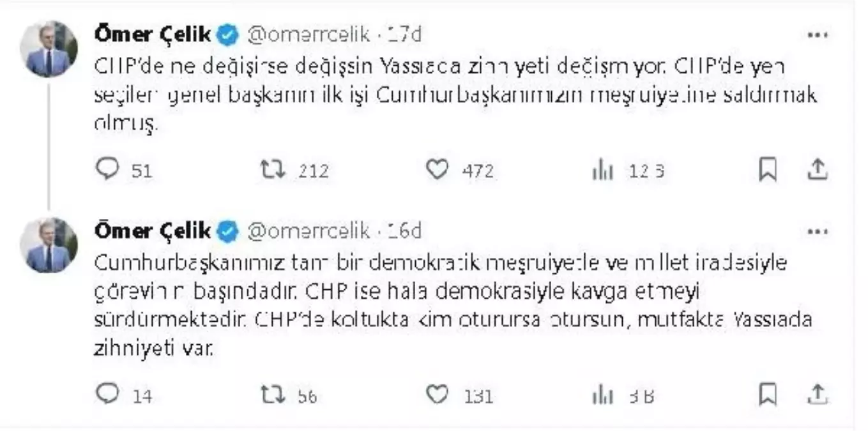Open view analytics for the first tweet
Screen dimensions: 868x431
(x=602, y=169)
